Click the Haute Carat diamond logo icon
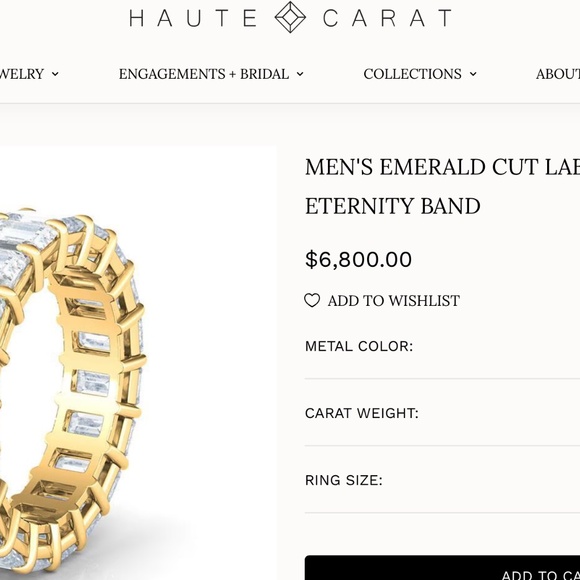The width and height of the screenshot is (580, 580). pyautogui.click(x=290, y=17)
